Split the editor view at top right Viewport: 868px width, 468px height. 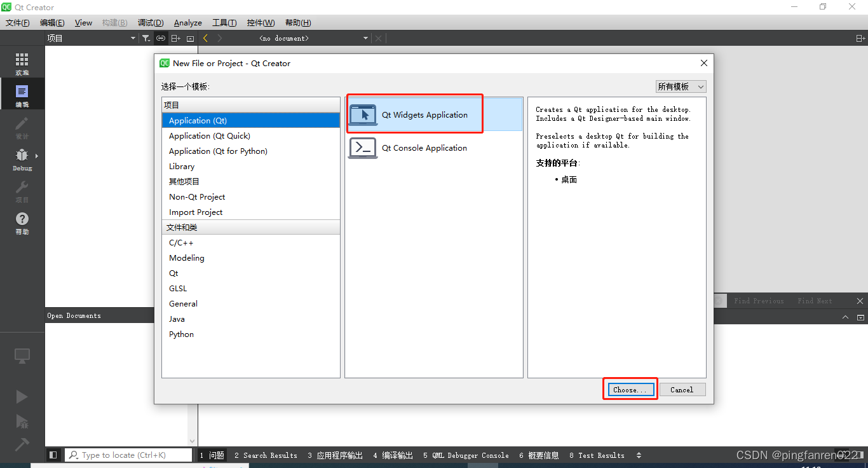(x=860, y=38)
